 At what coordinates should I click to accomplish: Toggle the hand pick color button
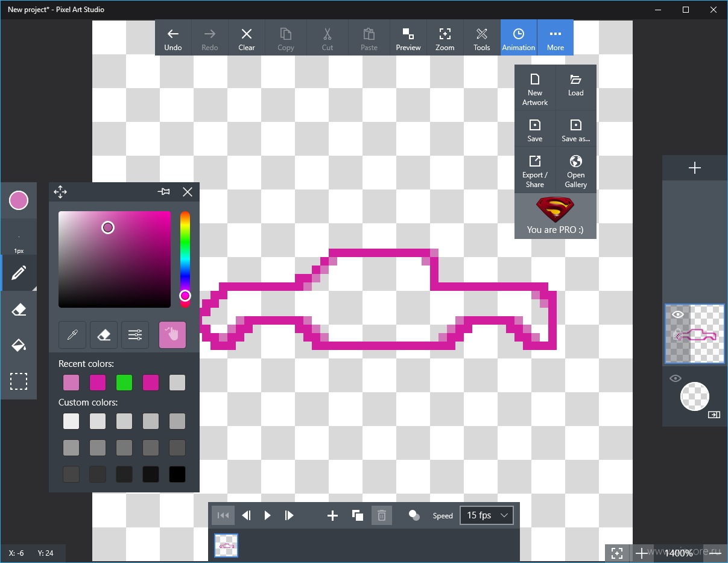click(x=173, y=335)
